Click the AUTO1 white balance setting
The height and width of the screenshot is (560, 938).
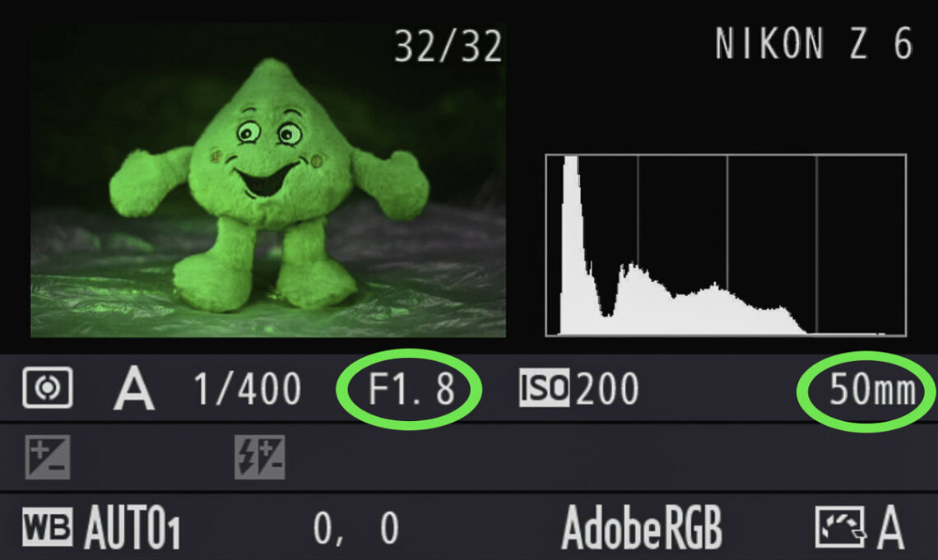132,528
